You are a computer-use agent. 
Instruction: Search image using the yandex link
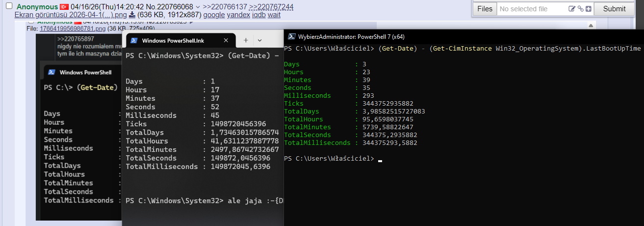click(x=238, y=15)
